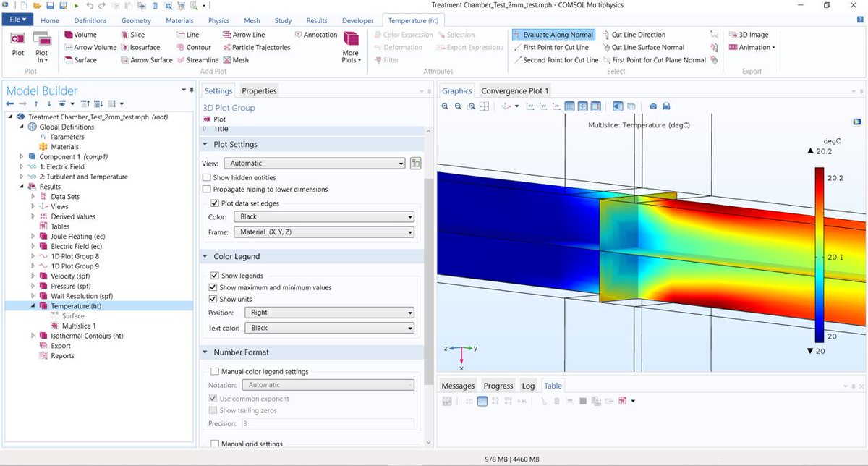The height and width of the screenshot is (466, 868).
Task: Click First Point for Cut Line
Action: (550, 47)
